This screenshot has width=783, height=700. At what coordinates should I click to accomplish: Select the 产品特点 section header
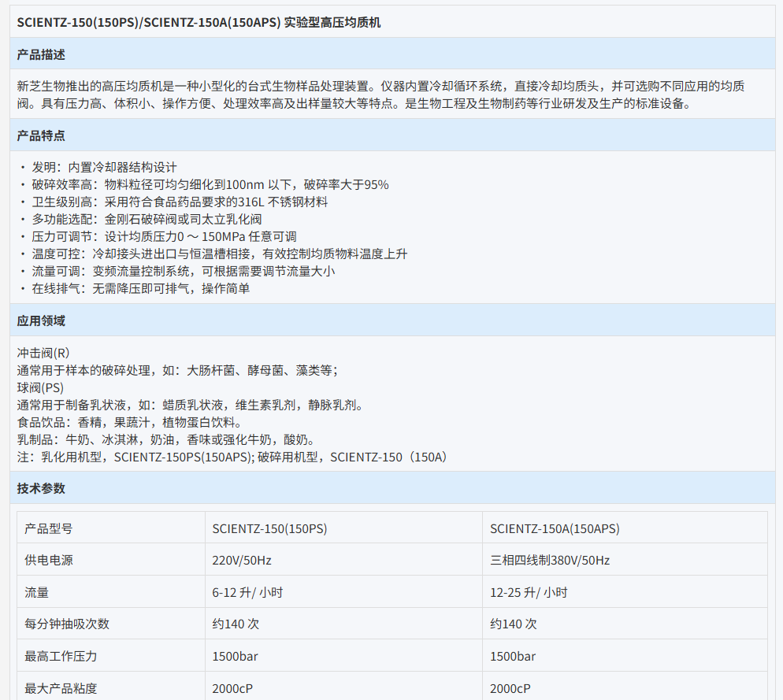point(41,136)
